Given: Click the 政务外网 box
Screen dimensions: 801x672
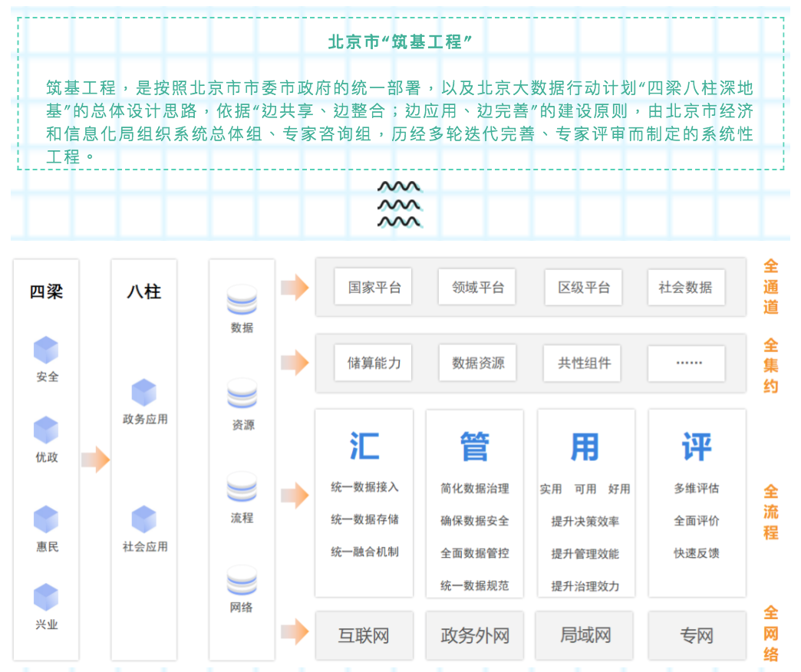Looking at the screenshot, I should (474, 635).
